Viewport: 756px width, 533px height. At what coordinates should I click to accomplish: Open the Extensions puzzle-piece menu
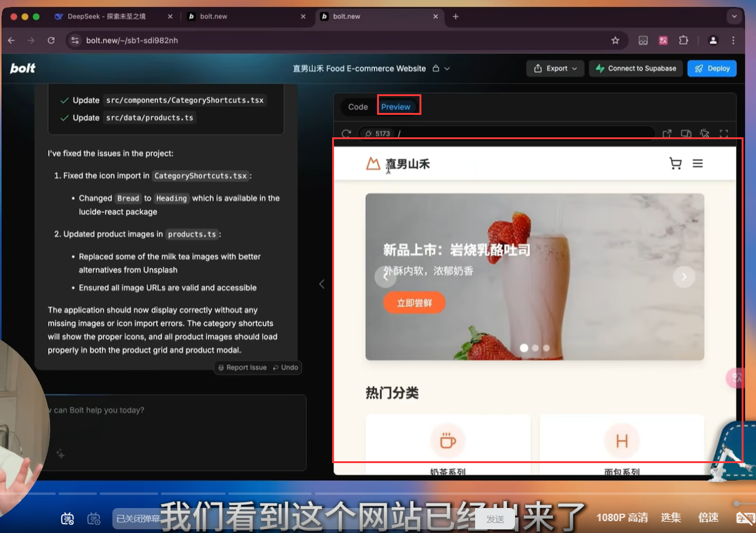coord(684,41)
